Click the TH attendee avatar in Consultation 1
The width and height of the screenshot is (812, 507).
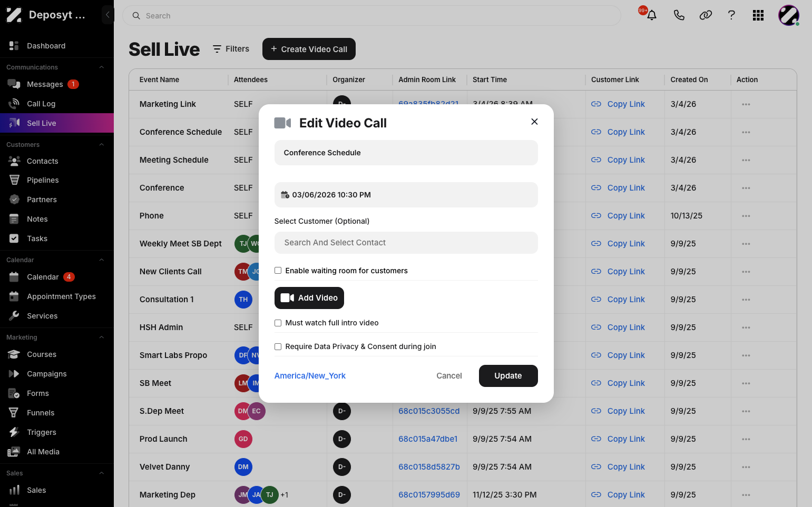243,300
